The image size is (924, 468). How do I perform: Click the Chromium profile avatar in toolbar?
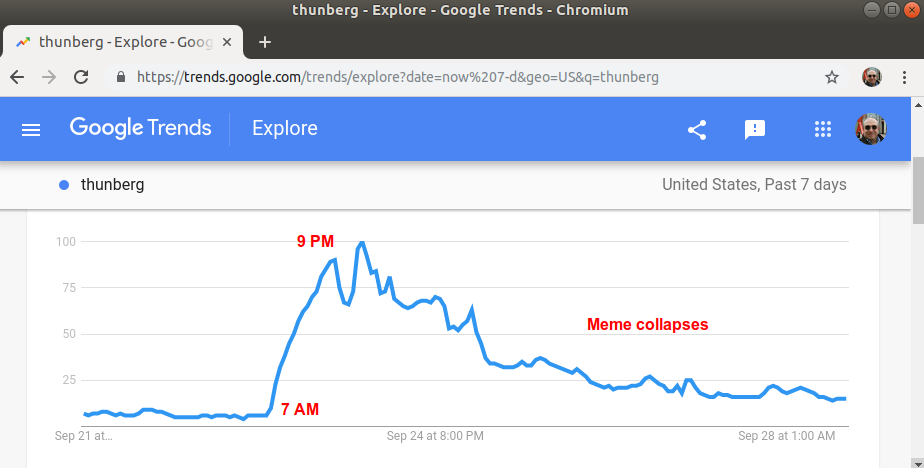(x=872, y=77)
